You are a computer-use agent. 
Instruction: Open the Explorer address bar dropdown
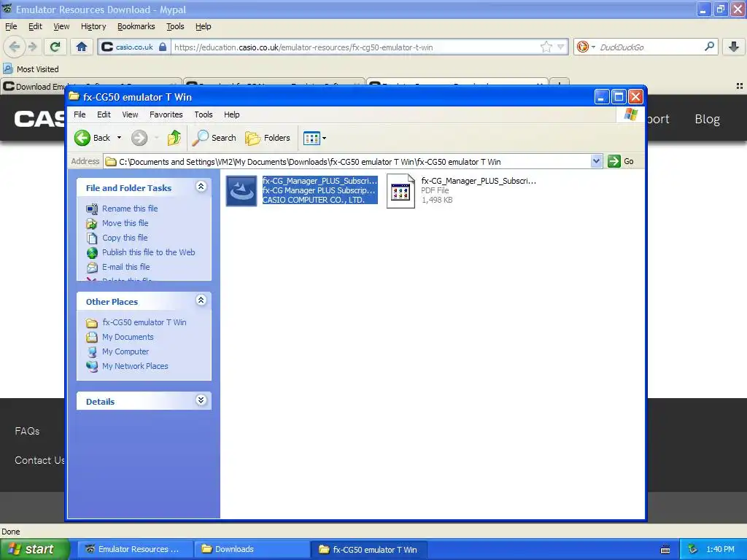(596, 161)
